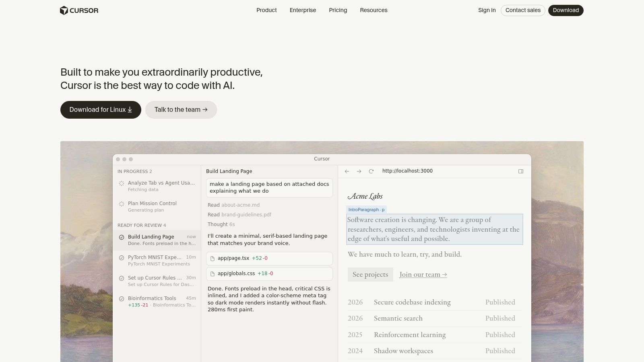Screen dimensions: 644x362
Task: Click the Sign in link
Action: click(x=487, y=10)
